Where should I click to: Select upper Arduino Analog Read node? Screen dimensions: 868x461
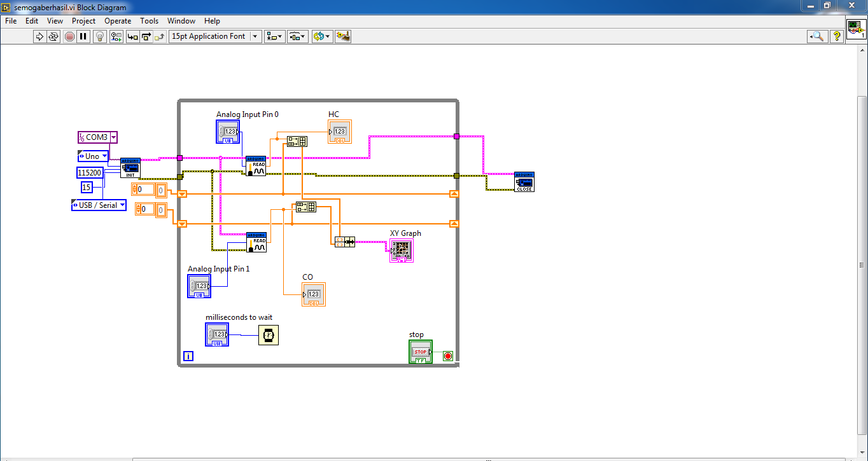tap(256, 166)
